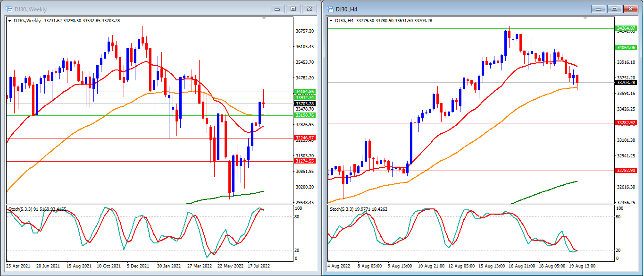Select the red 32246.57 price level label
The height and width of the screenshot is (276, 644).
(x=305, y=138)
